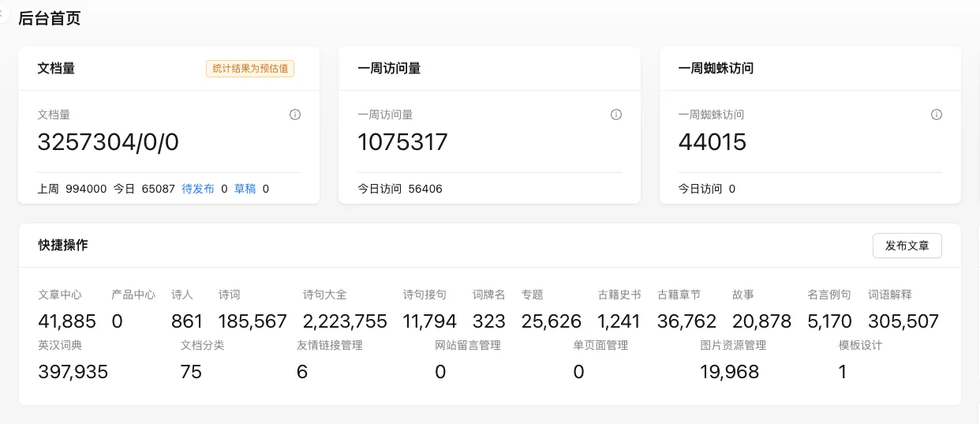980x424 pixels.
Task: Select 模板设计 quick action
Action: point(860,360)
